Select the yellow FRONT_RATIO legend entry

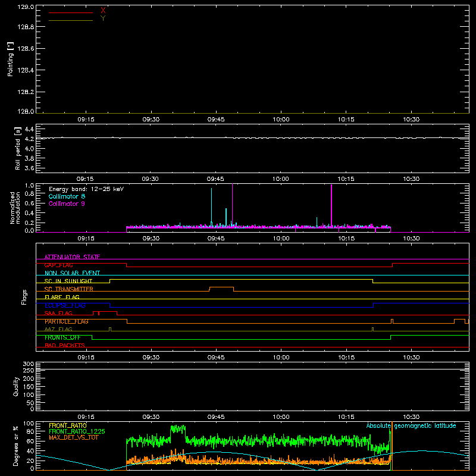point(68,425)
